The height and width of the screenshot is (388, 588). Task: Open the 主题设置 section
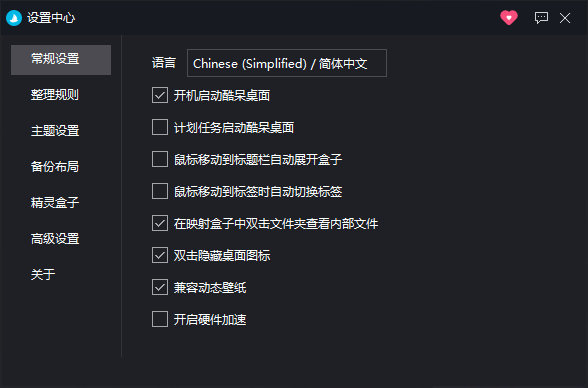[x=55, y=131]
